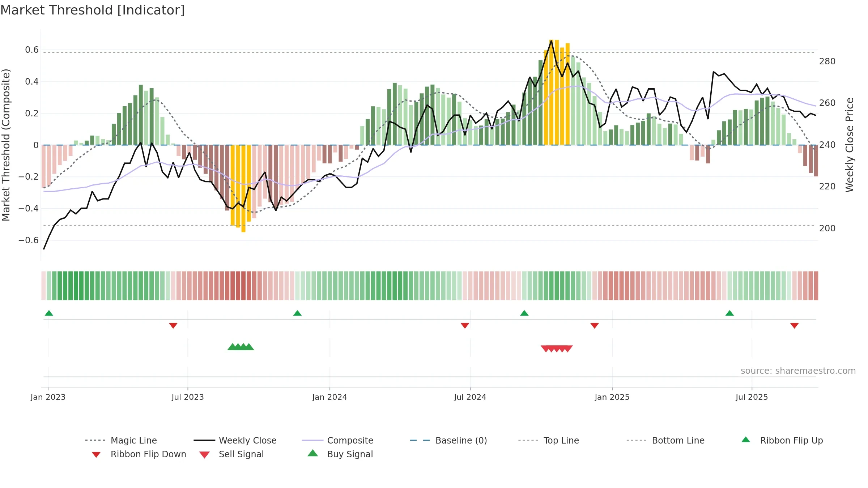868x488 pixels.
Task: Click the source: sharemaestro.com label
Action: 798,371
